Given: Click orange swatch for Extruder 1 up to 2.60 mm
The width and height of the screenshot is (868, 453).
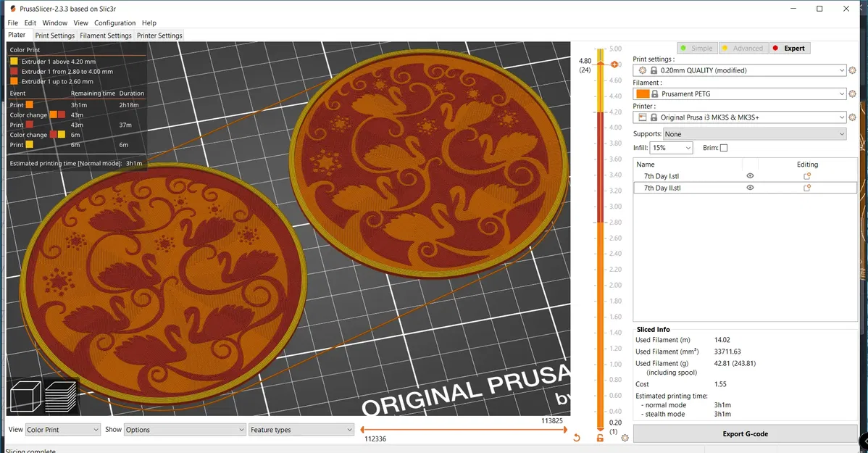Looking at the screenshot, I should click(14, 81).
